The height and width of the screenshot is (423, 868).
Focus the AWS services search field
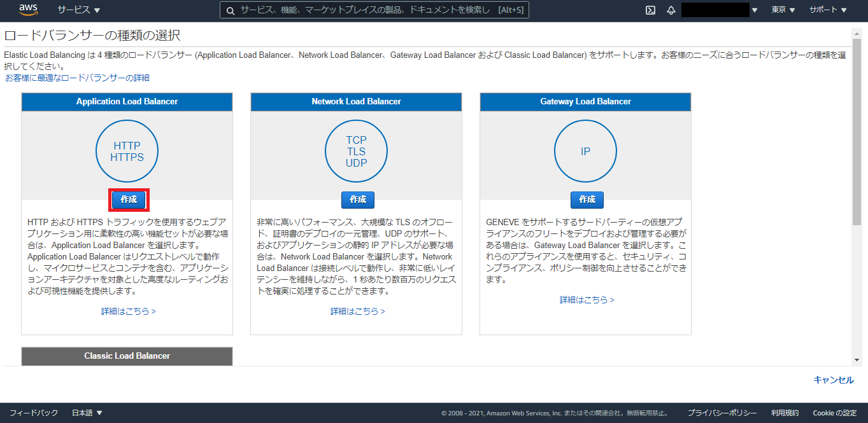374,10
